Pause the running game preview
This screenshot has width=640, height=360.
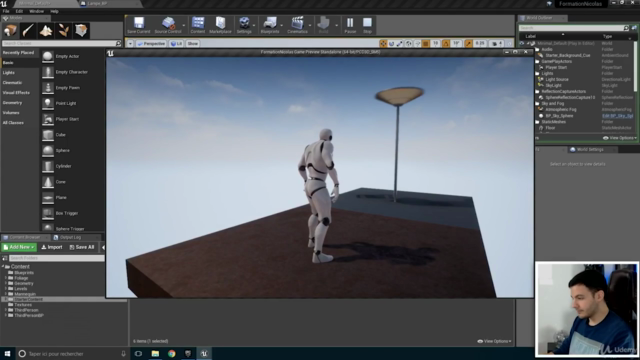tap(350, 25)
